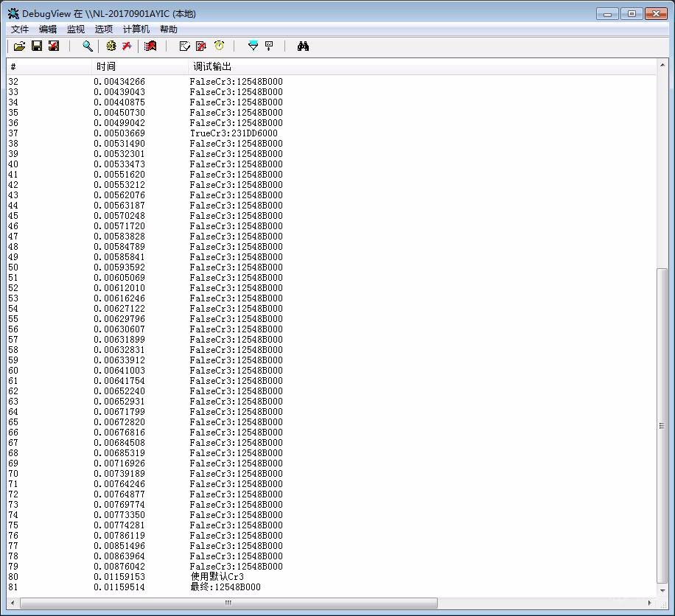Click the vertical scrollbar thumb
The height and width of the screenshot is (616, 675).
pos(662,425)
